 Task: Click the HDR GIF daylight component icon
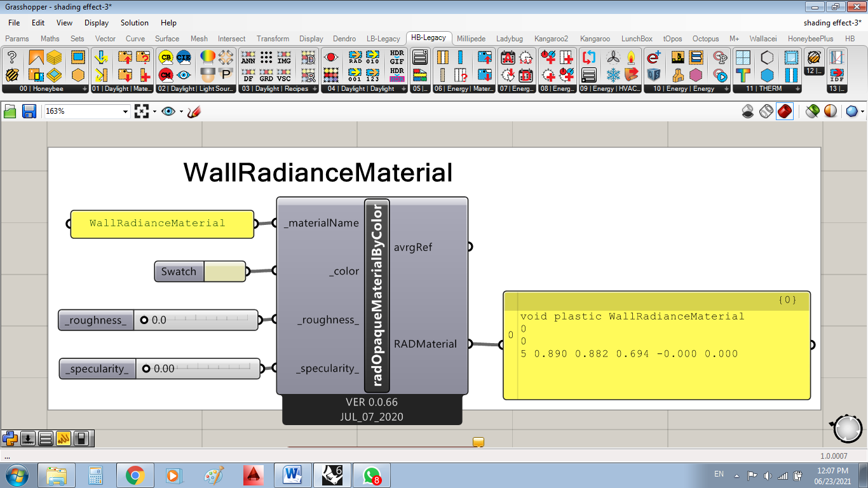(x=397, y=57)
